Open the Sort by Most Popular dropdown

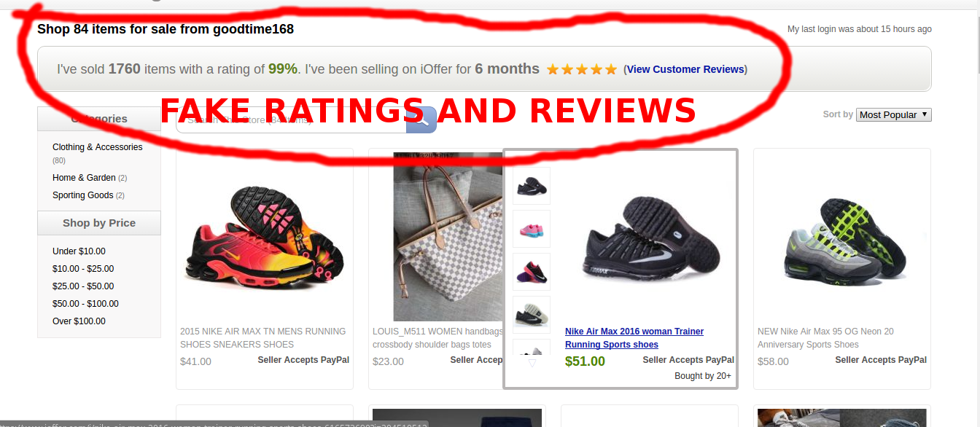(x=894, y=114)
